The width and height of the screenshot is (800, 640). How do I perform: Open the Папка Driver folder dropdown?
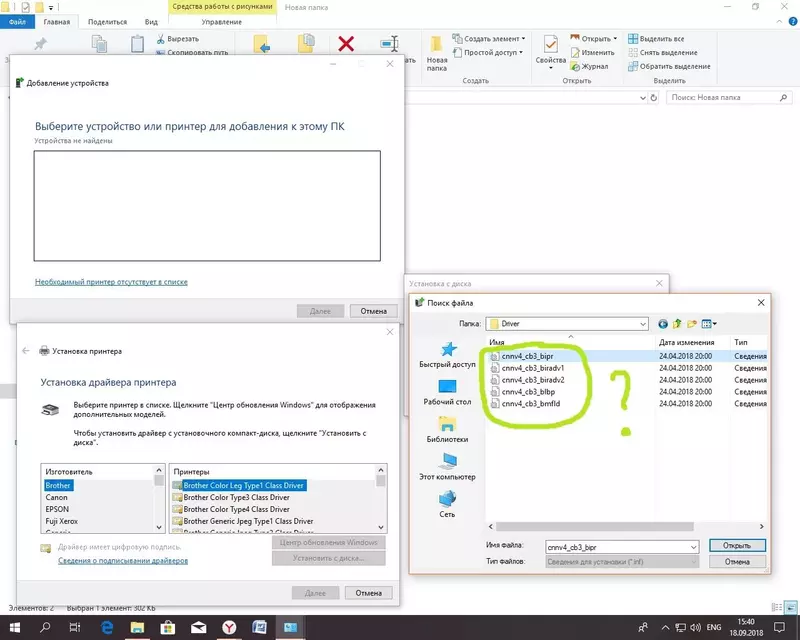click(643, 324)
